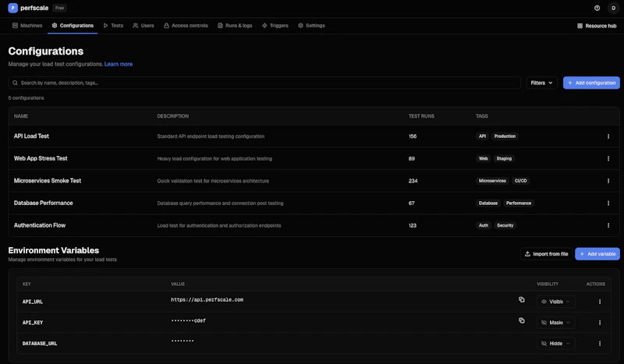Open the help icon in header
Viewport: 624px width, 364px height.
(x=597, y=8)
